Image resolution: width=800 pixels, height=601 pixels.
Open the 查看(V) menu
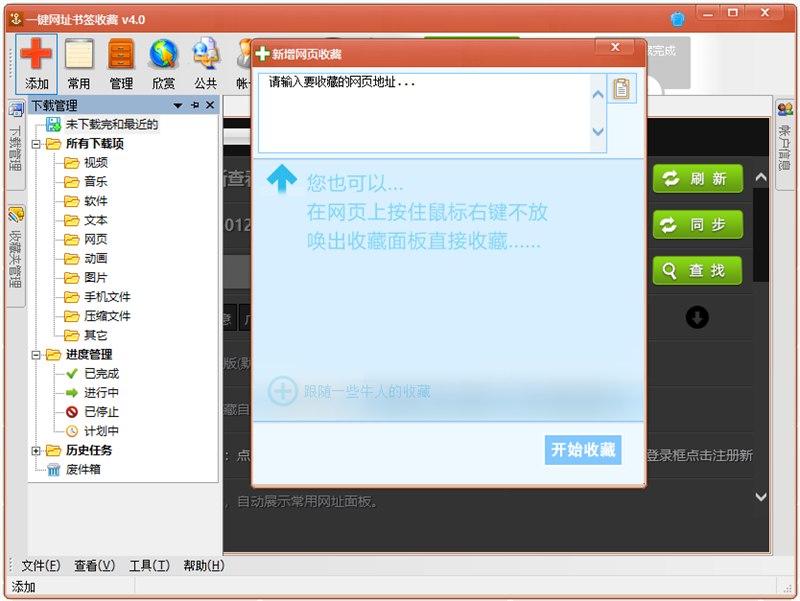94,566
